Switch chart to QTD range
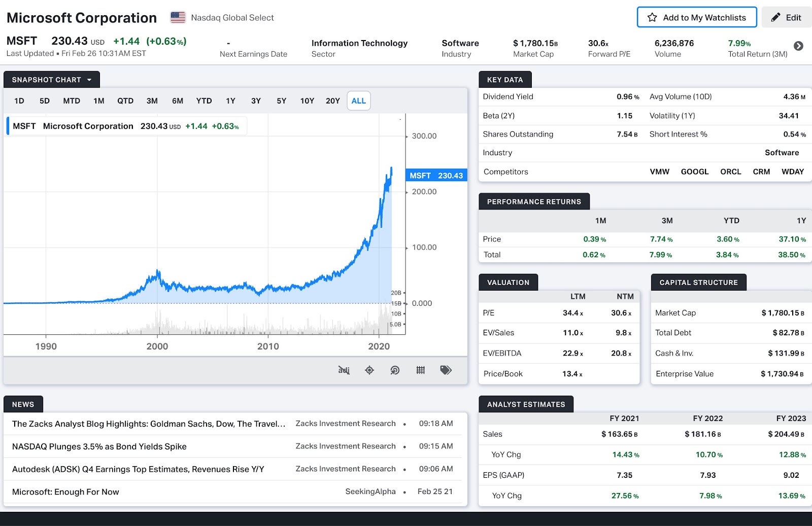 (x=125, y=101)
